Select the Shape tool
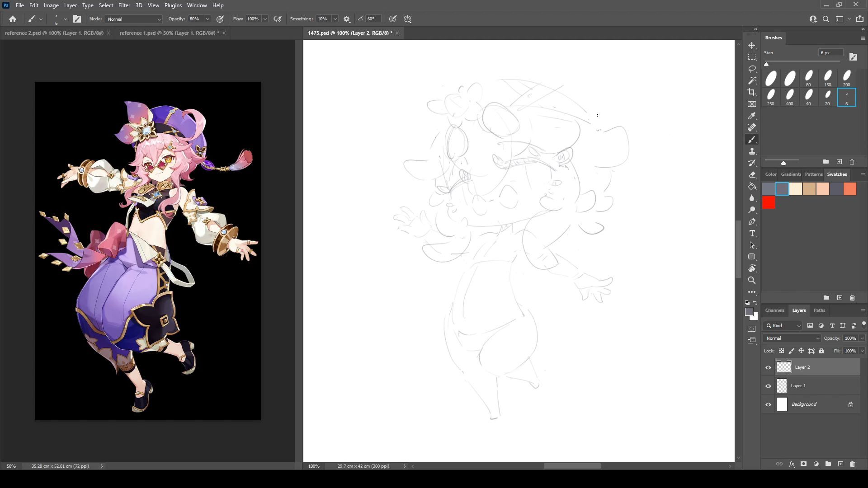The width and height of the screenshot is (868, 488). [752, 257]
